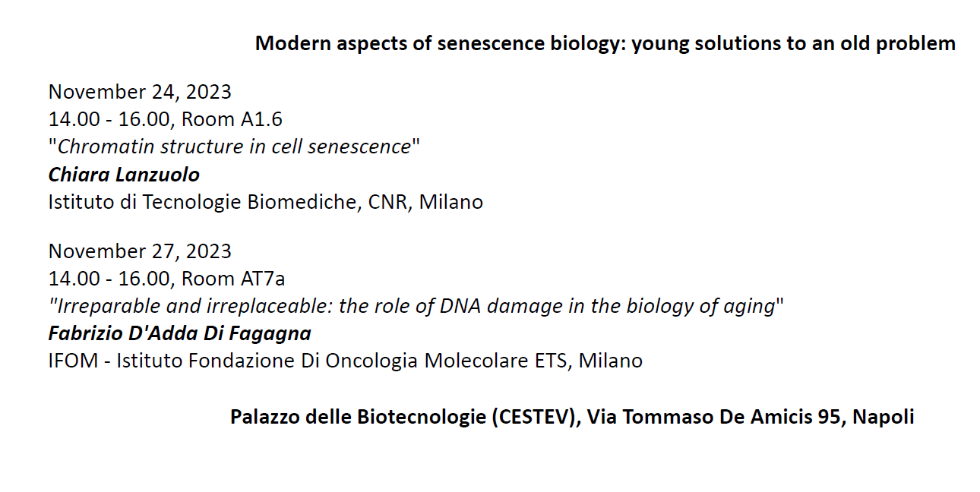Screen dimensions: 980x492
Task: Select the date November 24, 2023
Action: coord(140,92)
